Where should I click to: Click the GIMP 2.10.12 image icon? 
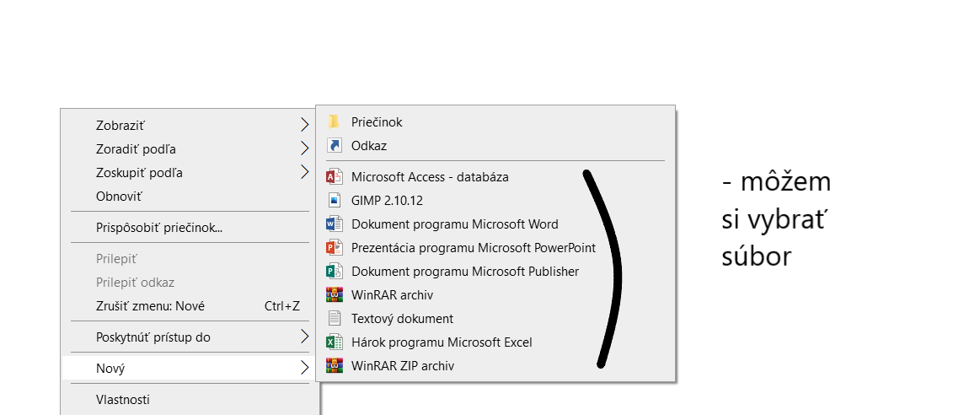pyautogui.click(x=335, y=200)
